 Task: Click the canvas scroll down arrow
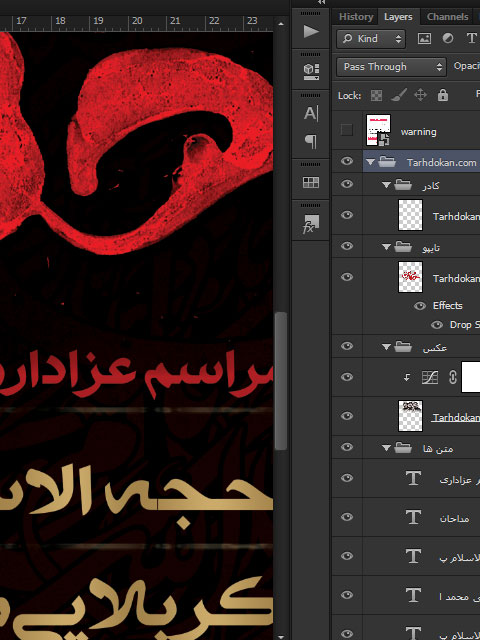pos(280,636)
